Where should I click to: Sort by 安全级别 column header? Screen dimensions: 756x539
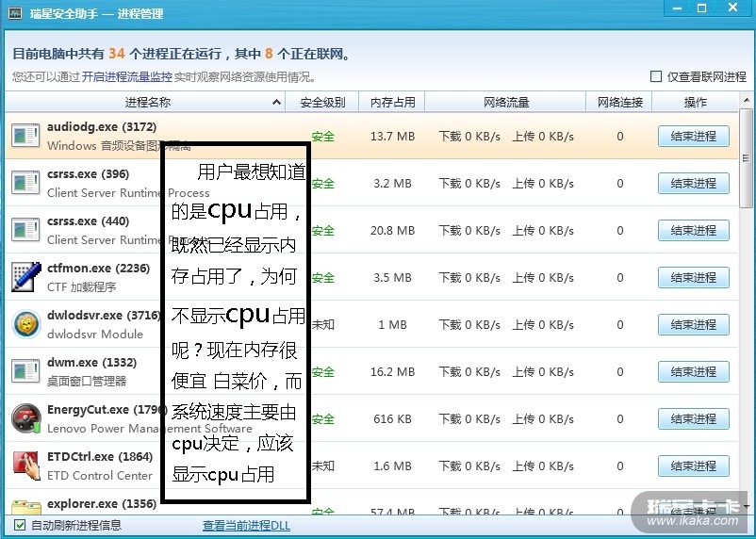point(322,102)
